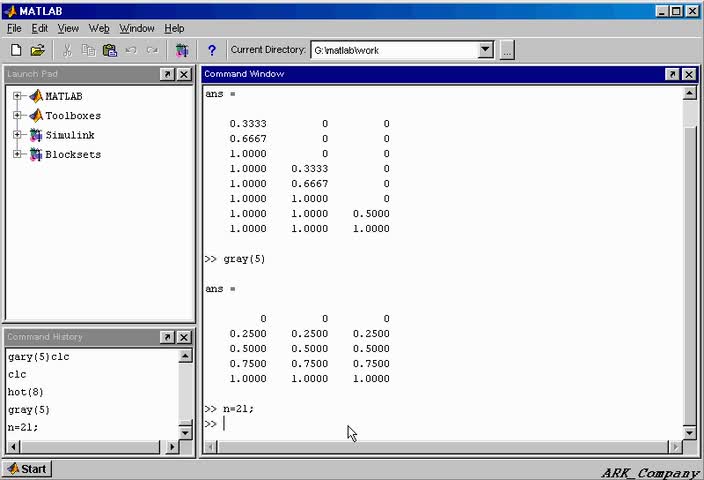
Task: Click Command History scroll left arrow
Action: 13,447
